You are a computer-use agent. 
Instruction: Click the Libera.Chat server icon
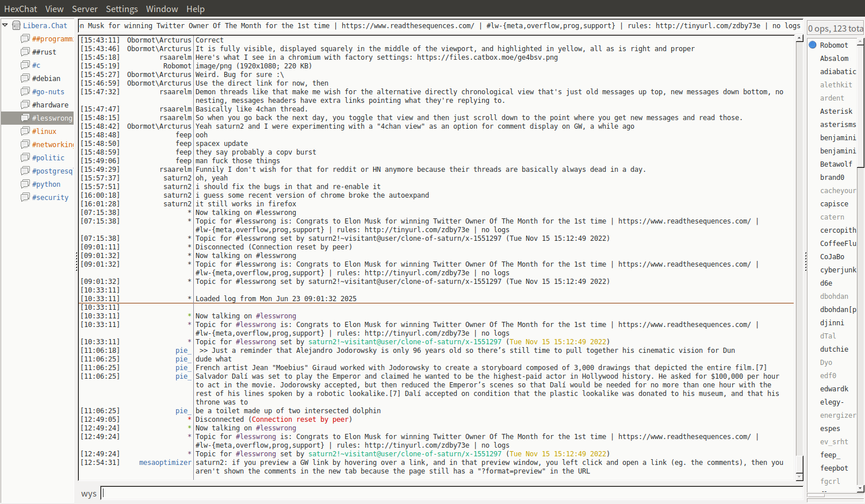[17, 25]
